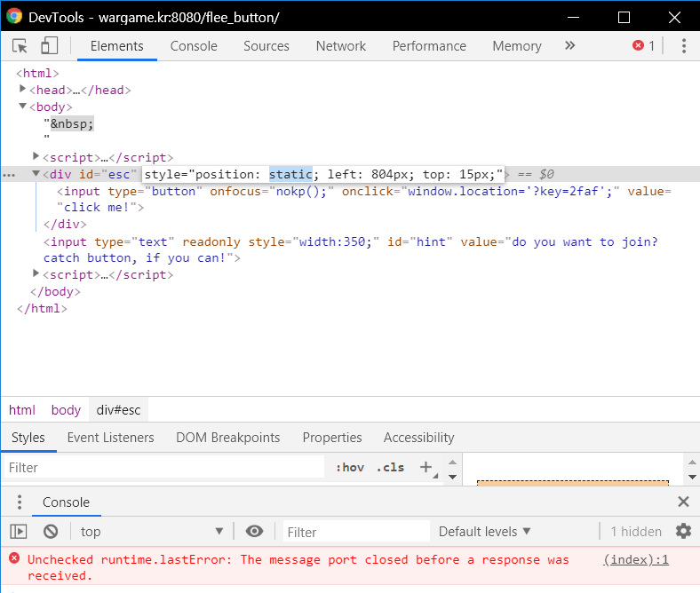The image size is (700, 593).
Task: Open console settings gear icon
Action: click(x=683, y=531)
